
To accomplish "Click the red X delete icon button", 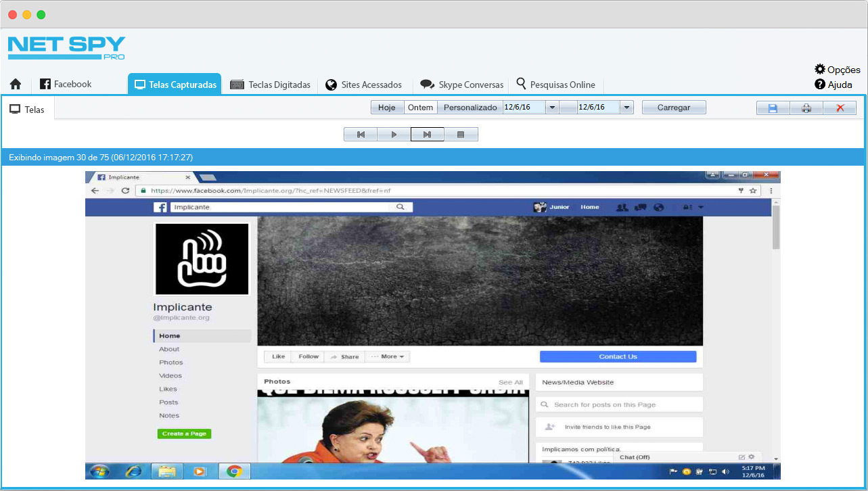I will click(840, 108).
